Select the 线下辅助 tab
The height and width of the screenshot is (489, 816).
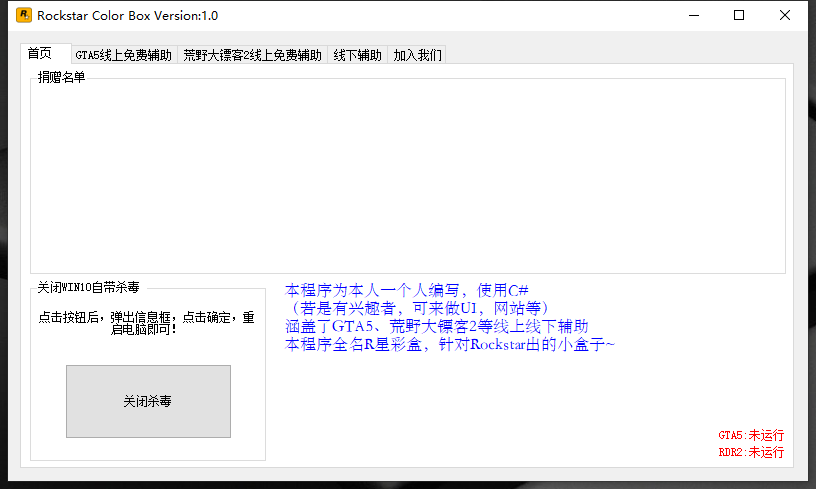pos(358,55)
